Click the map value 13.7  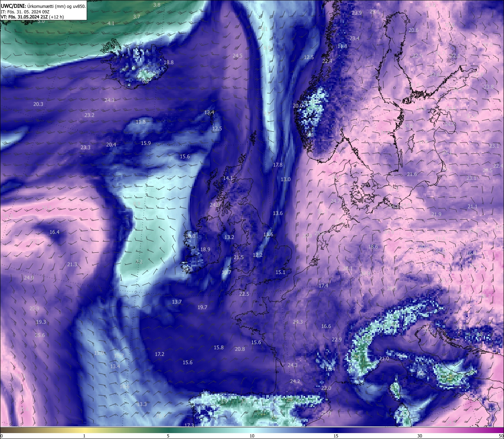point(177,302)
